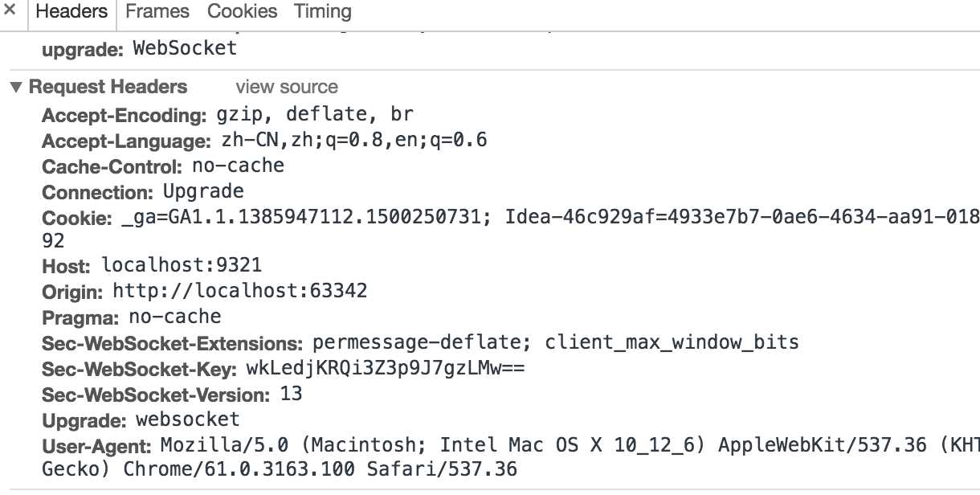
Task: Click the Sec-WebSocket-Version value 13
Action: pos(291,394)
